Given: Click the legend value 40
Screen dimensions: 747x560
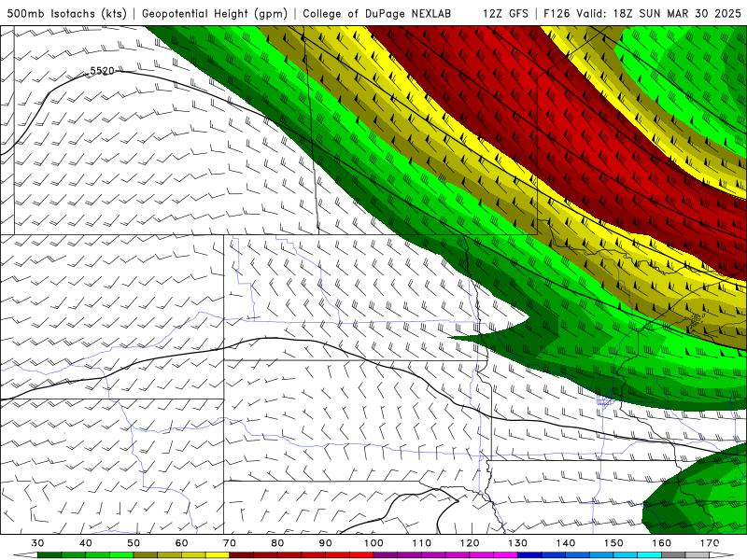Looking at the screenshot, I should (86, 543).
